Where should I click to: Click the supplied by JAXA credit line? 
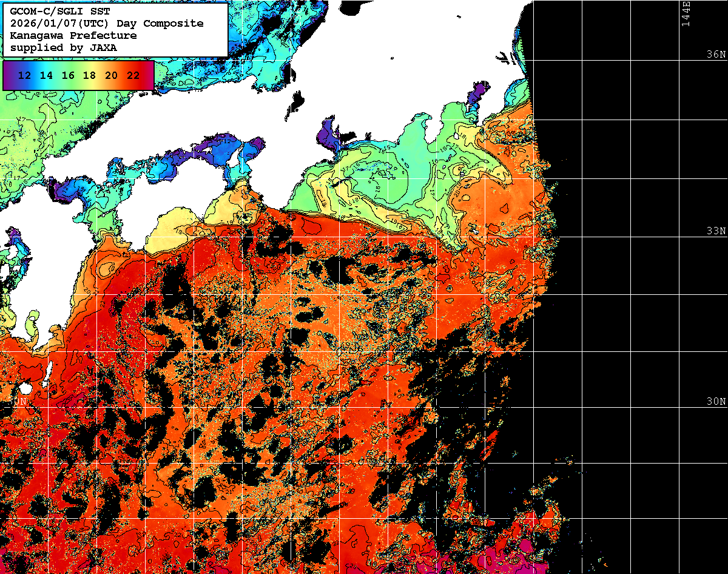(x=64, y=47)
